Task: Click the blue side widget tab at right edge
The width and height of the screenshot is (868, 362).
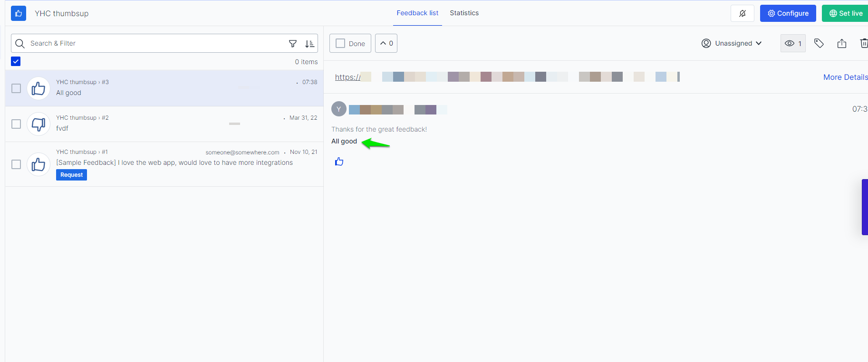Action: [865, 207]
